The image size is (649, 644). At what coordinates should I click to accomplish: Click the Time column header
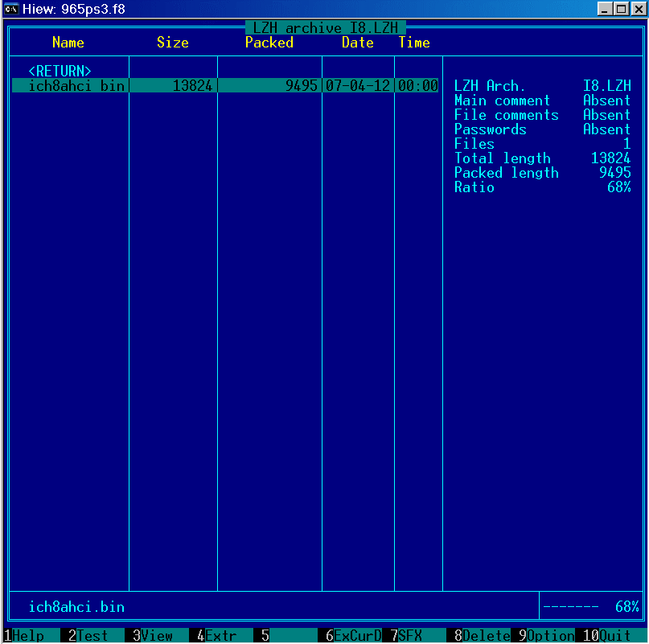tap(414, 43)
